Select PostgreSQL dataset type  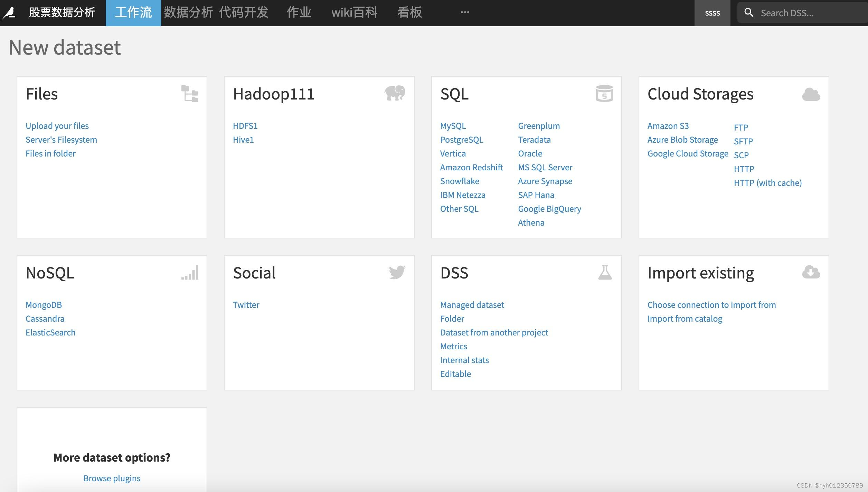point(461,140)
